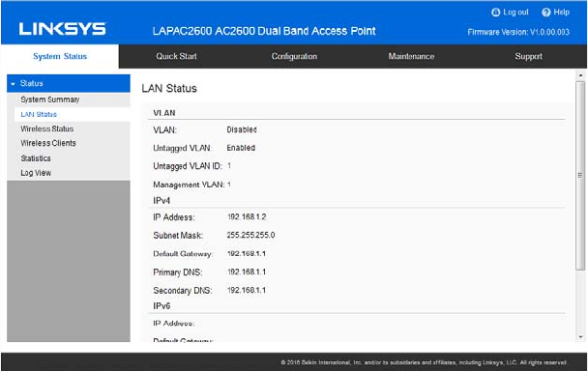The image size is (588, 371).
Task: Open the Help question mark icon
Action: tap(546, 13)
